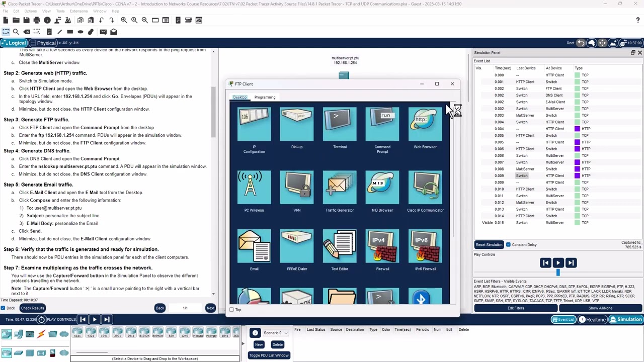The height and width of the screenshot is (362, 644).
Task: Click the Show All/None button
Action: coord(600,308)
